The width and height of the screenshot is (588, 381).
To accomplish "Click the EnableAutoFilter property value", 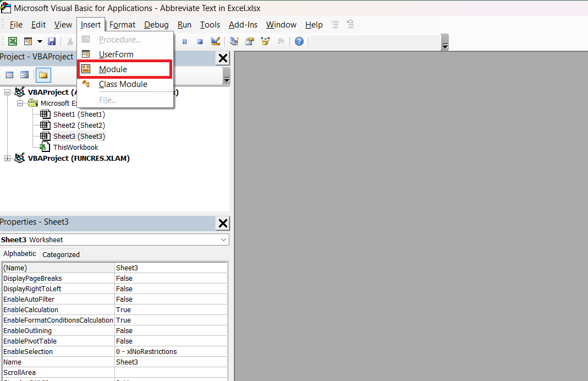I will click(x=171, y=299).
